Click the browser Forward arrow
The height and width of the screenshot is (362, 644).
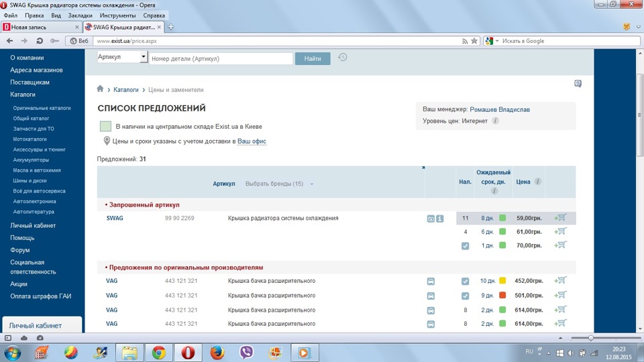click(24, 41)
